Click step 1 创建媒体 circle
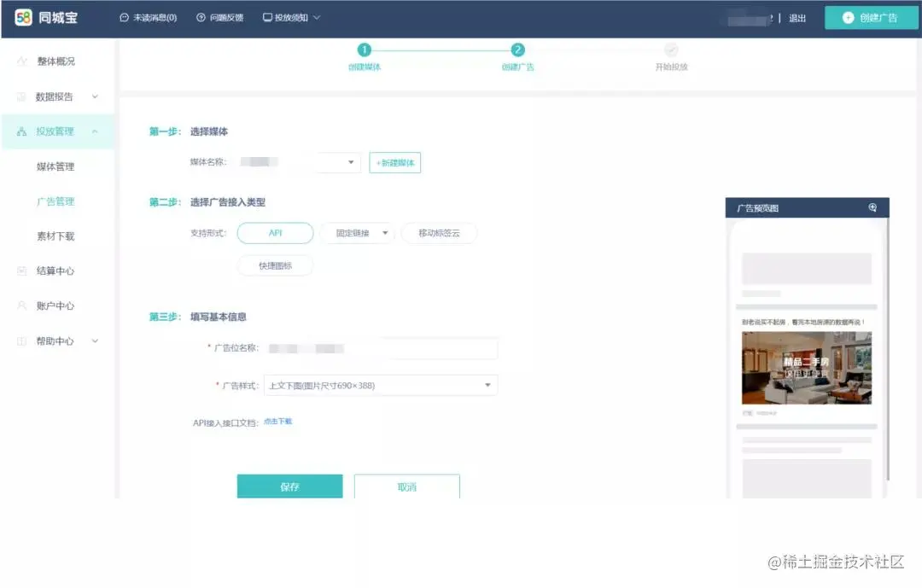 click(x=364, y=49)
